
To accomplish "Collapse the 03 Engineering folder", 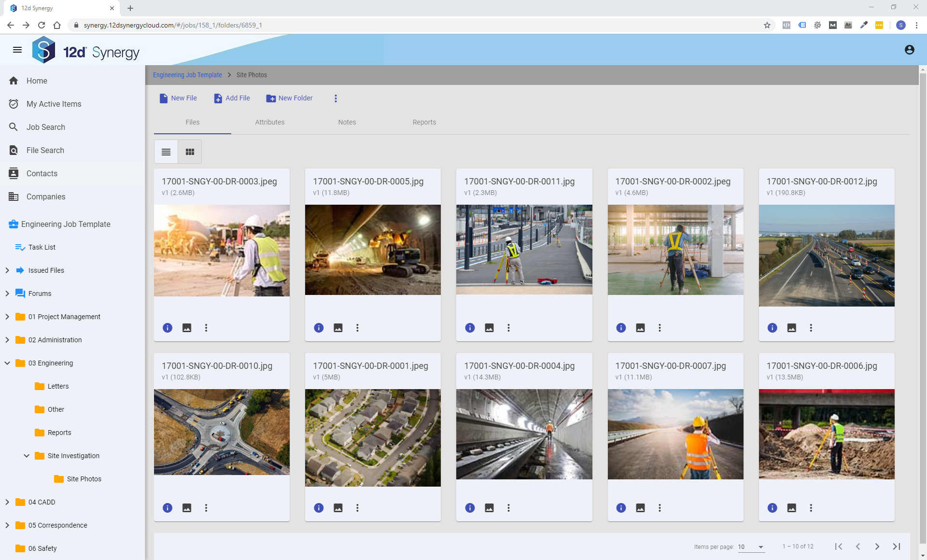I will pyautogui.click(x=7, y=363).
